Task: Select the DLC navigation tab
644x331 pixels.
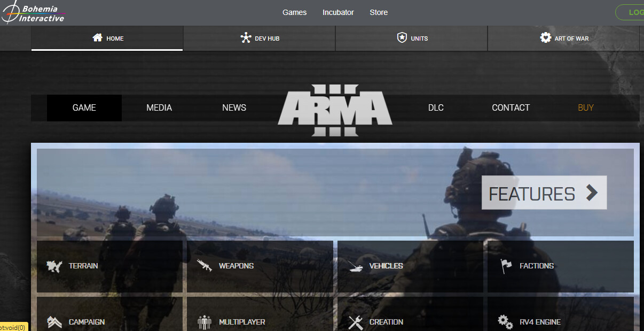Action: click(x=436, y=108)
